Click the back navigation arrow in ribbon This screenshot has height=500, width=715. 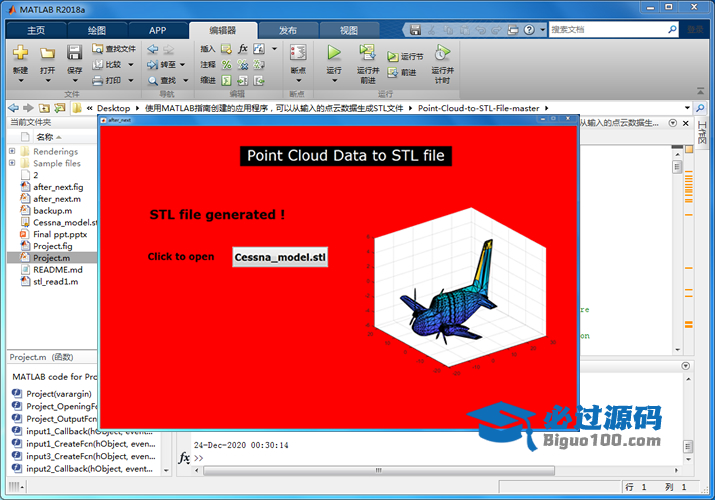click(153, 49)
